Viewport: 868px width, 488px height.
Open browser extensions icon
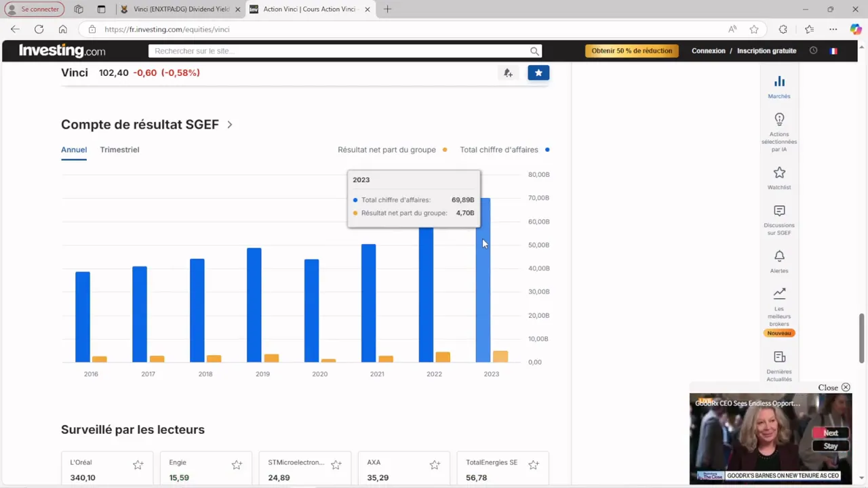pyautogui.click(x=783, y=29)
